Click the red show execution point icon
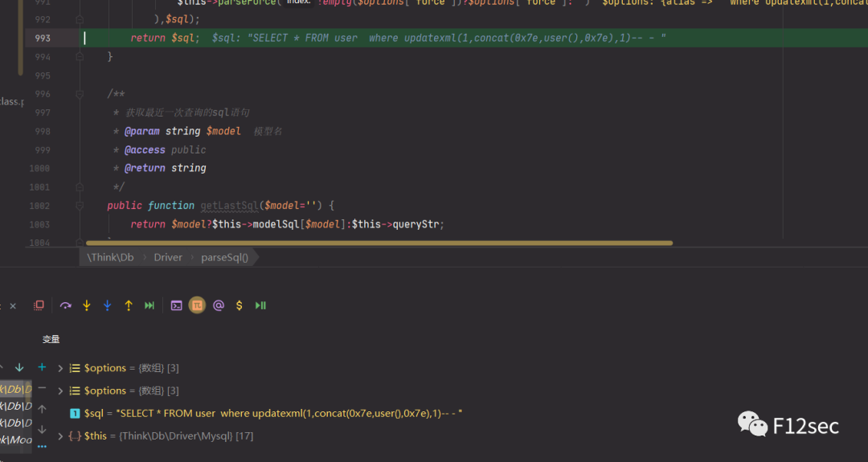Screen dimensions: 868x462 click(39, 305)
